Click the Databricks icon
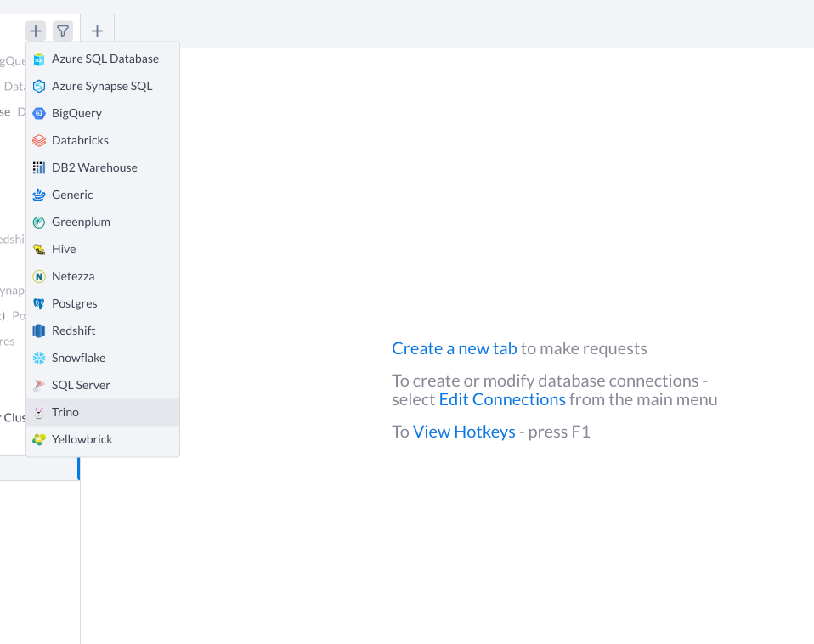 coord(39,141)
